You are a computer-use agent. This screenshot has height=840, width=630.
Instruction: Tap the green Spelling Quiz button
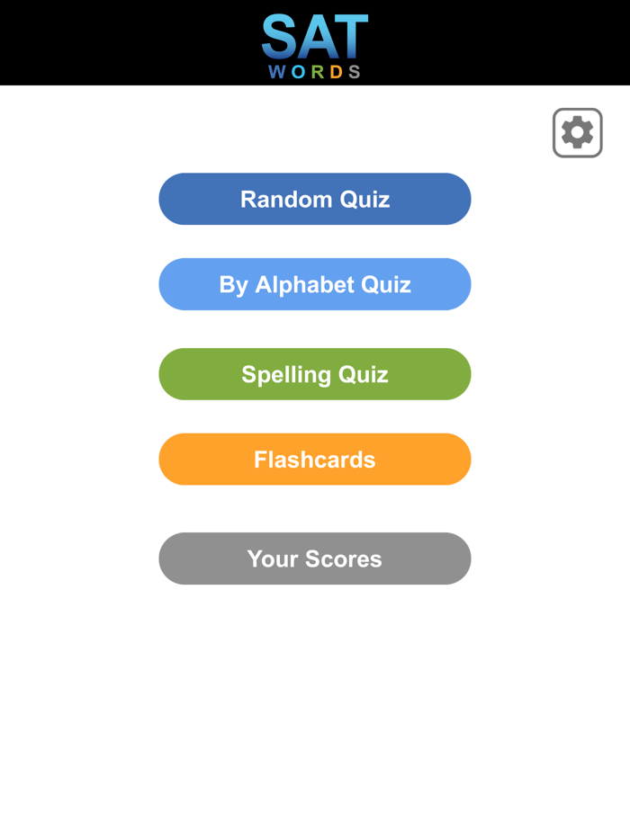pos(315,374)
